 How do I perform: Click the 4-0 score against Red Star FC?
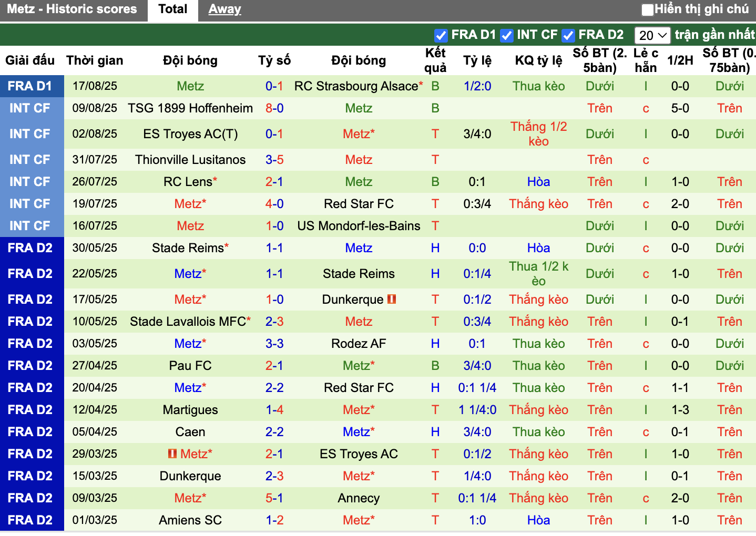pos(274,204)
